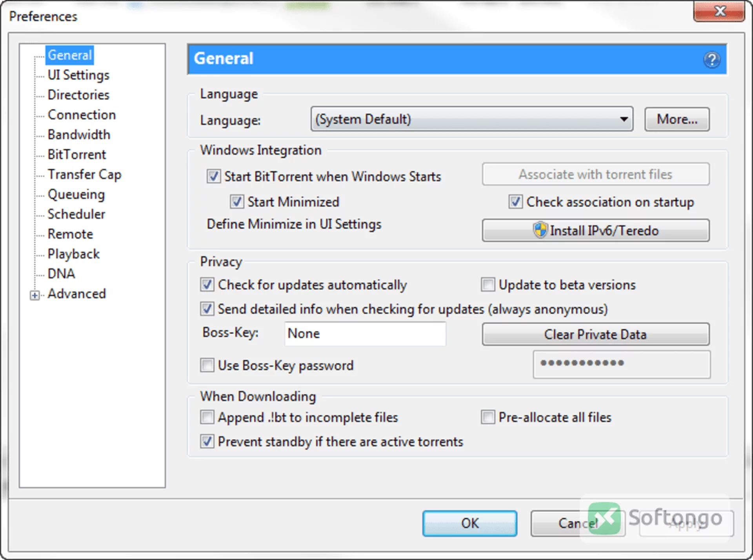Image resolution: width=753 pixels, height=560 pixels.
Task: Select Connection in the sidebar
Action: coord(82,115)
